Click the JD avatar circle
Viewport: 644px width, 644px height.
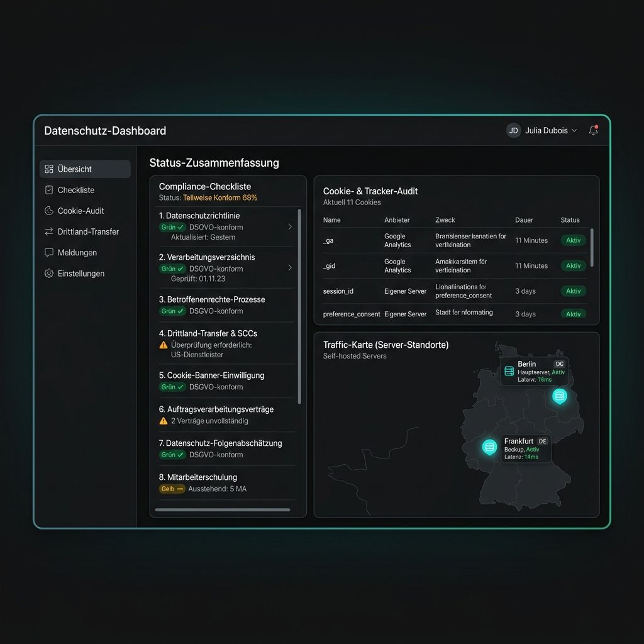pyautogui.click(x=513, y=130)
